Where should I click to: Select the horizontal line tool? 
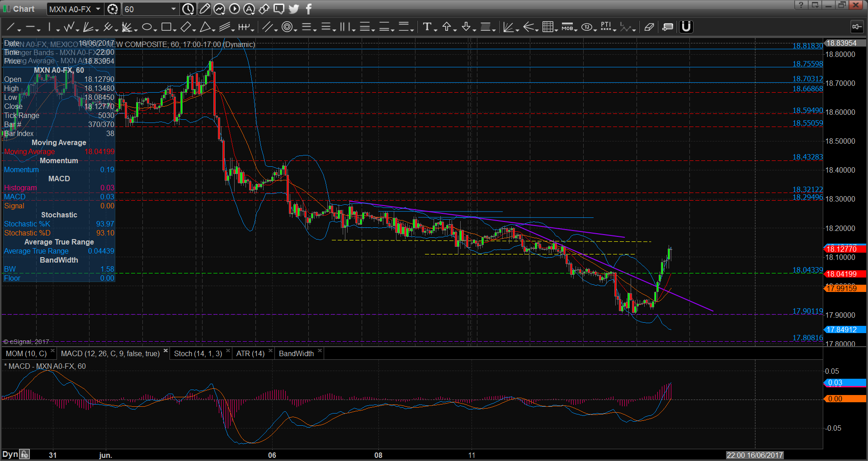[x=30, y=27]
